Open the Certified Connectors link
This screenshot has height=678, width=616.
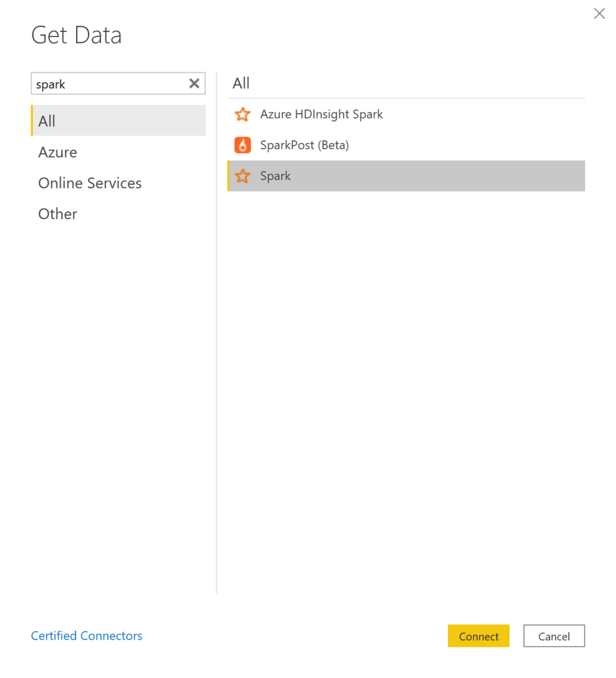[x=86, y=636]
